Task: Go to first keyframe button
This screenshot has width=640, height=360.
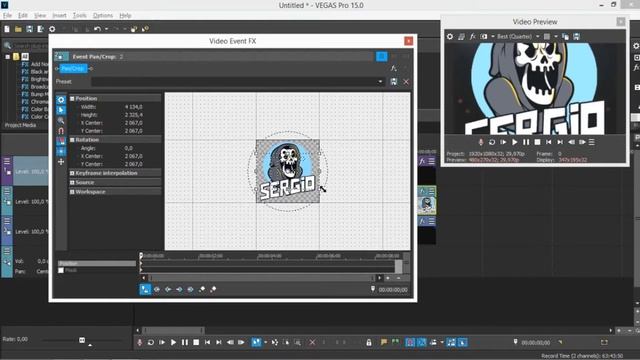Action: pyautogui.click(x=157, y=289)
